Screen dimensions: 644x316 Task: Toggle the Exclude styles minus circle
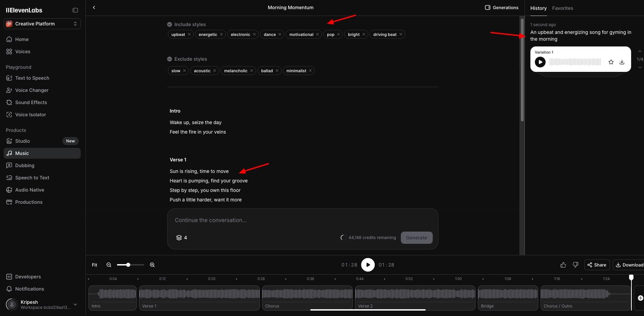(170, 59)
